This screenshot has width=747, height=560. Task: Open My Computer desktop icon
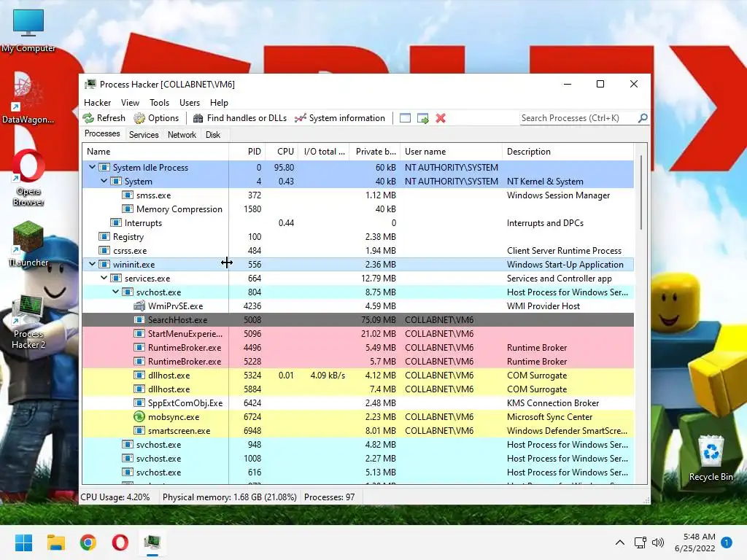click(x=28, y=30)
